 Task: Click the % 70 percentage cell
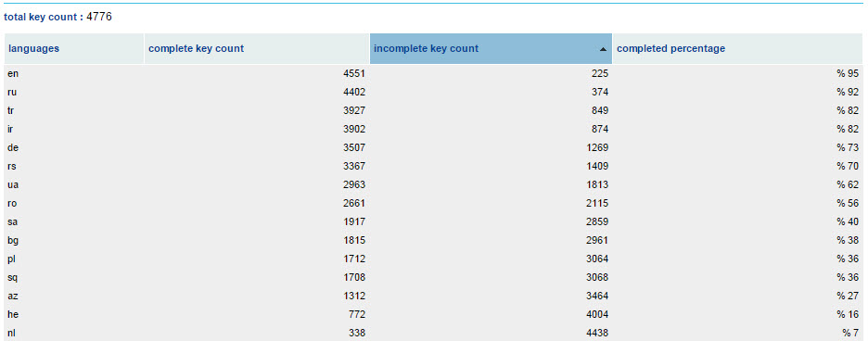pyautogui.click(x=737, y=166)
